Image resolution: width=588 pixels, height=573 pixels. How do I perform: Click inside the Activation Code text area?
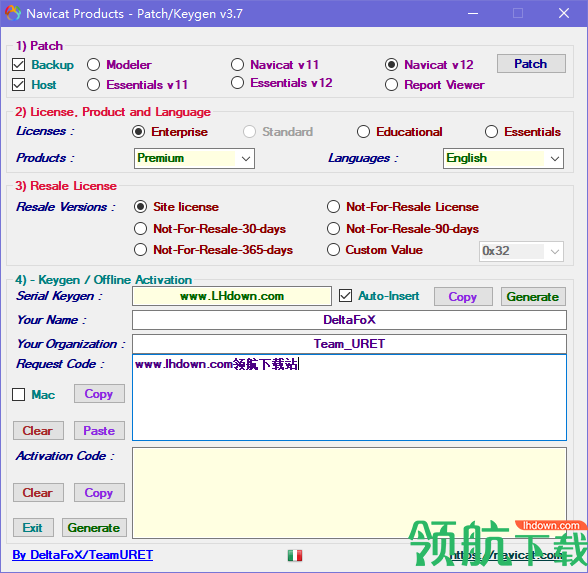click(349, 493)
